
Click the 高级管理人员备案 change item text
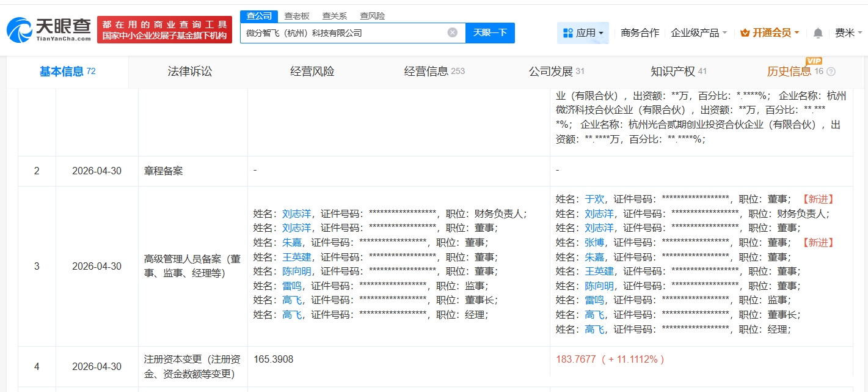pos(192,266)
